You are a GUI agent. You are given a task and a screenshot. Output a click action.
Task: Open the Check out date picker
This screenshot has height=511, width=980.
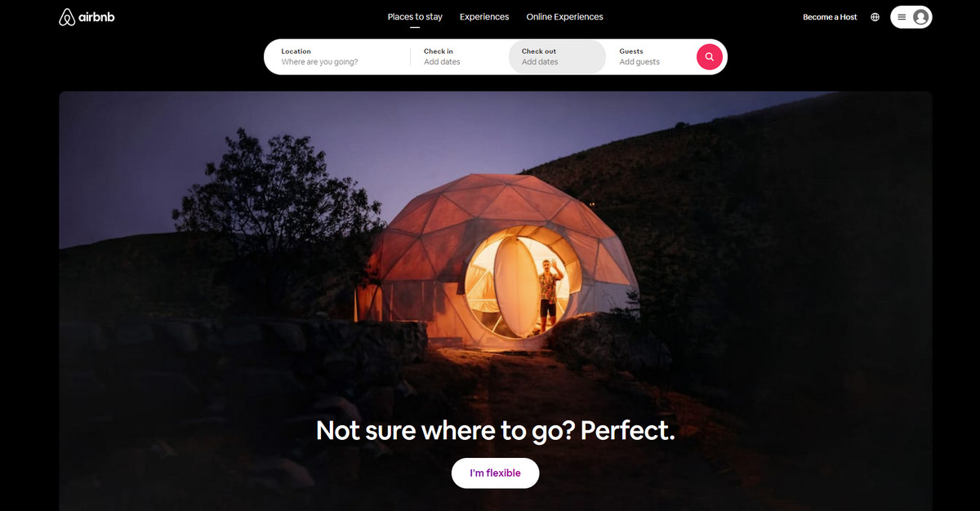click(557, 56)
